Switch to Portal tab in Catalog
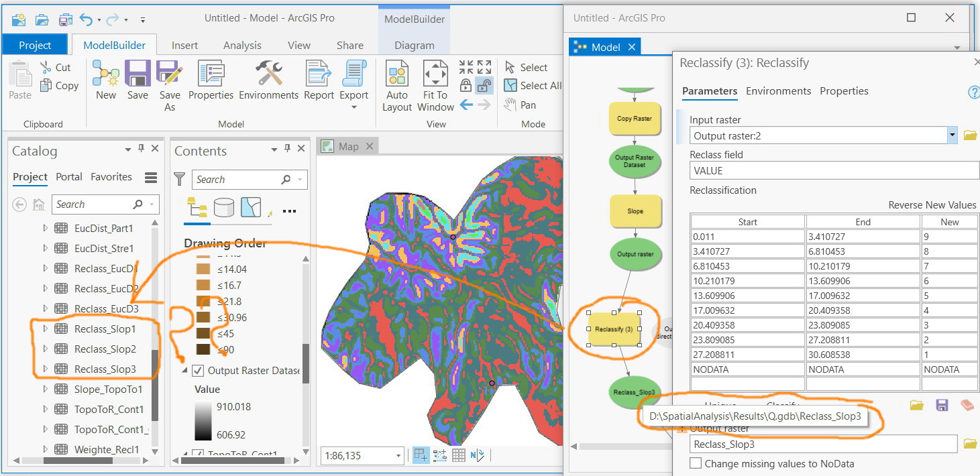 (69, 177)
